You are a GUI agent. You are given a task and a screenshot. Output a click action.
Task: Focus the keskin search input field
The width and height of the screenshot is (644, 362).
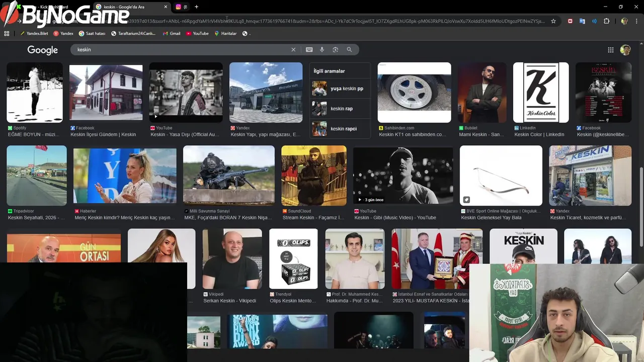pos(181,50)
